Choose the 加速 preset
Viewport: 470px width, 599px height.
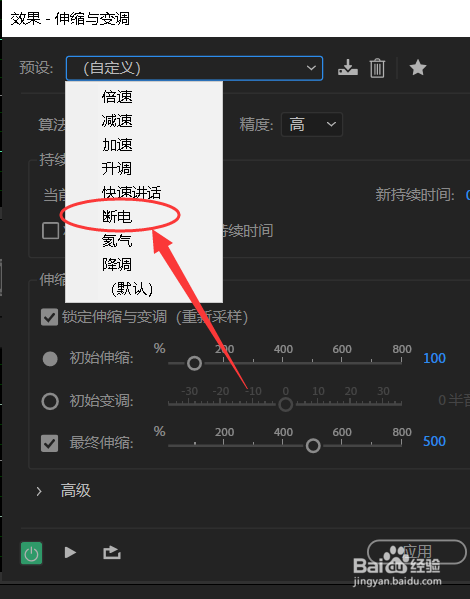[x=144, y=145]
